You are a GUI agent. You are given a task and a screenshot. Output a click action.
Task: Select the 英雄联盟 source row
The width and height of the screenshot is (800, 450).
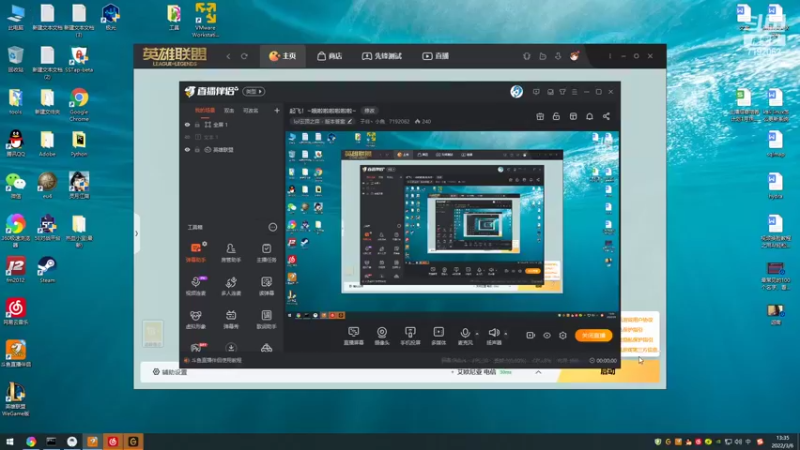coord(232,150)
